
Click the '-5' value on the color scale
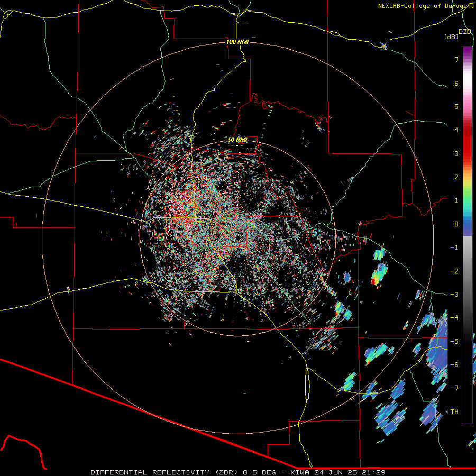(x=454, y=341)
